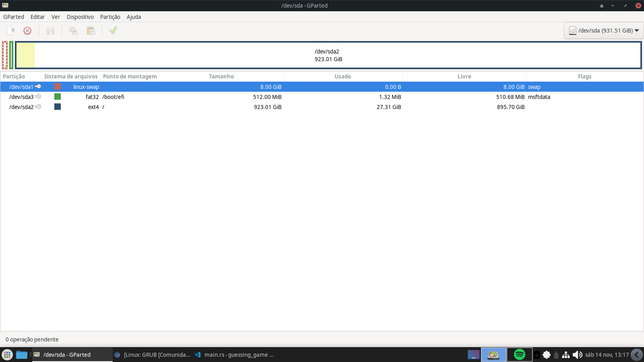Click the Livre column header
644x362 pixels.
coord(464,76)
